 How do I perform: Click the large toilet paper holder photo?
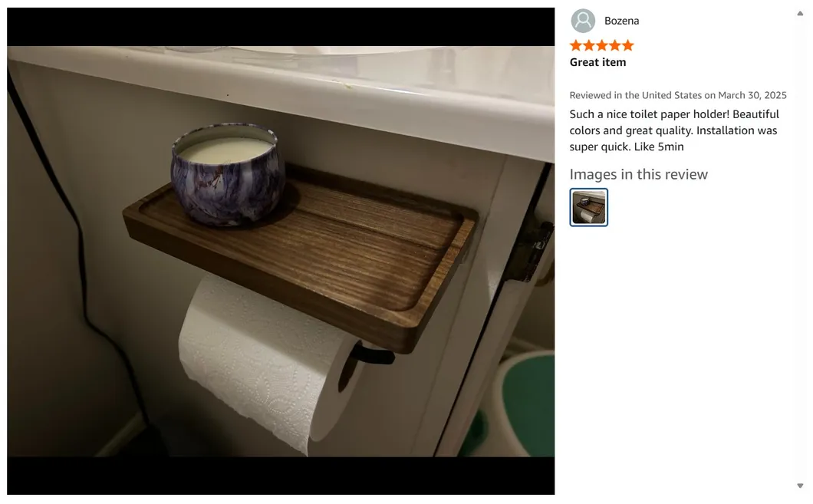(281, 251)
